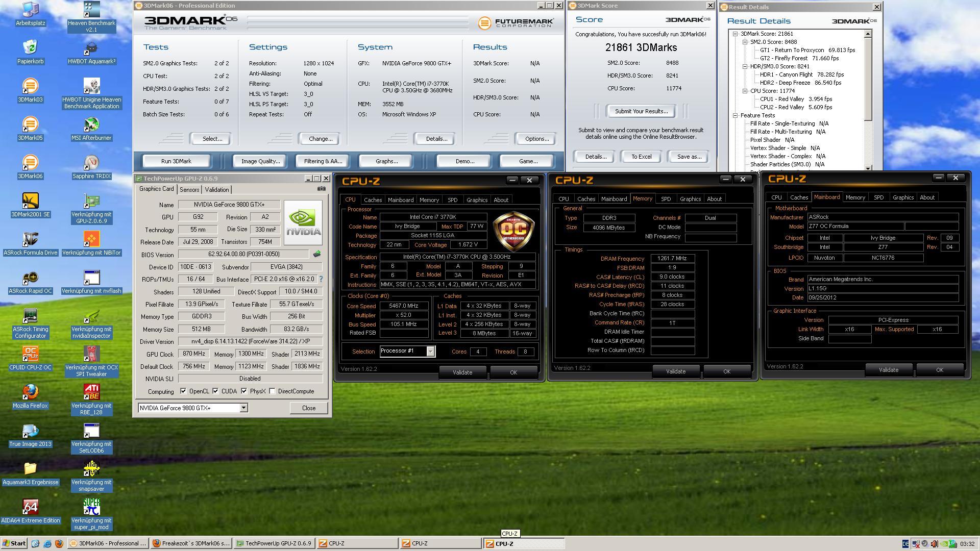The image size is (980, 551).
Task: Click the Filtering & AA button
Action: (323, 161)
